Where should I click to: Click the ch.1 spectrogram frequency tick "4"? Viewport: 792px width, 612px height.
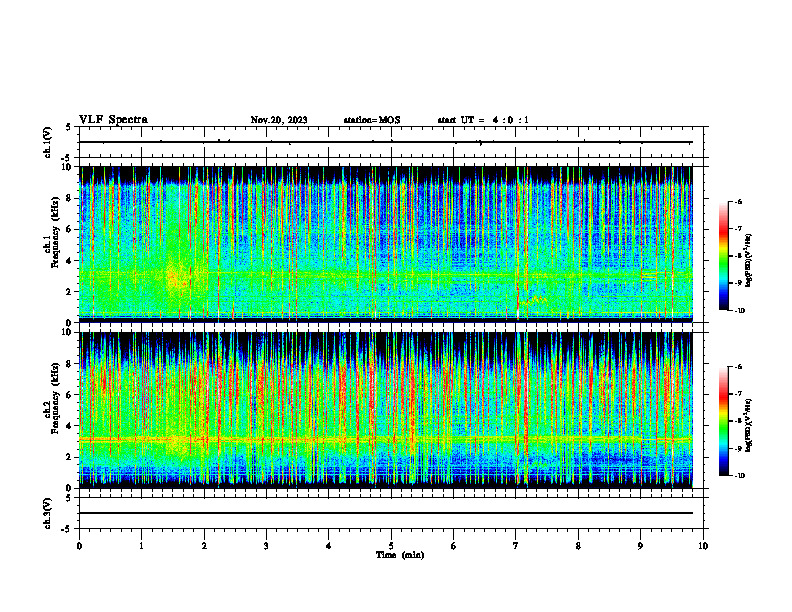pos(70,261)
